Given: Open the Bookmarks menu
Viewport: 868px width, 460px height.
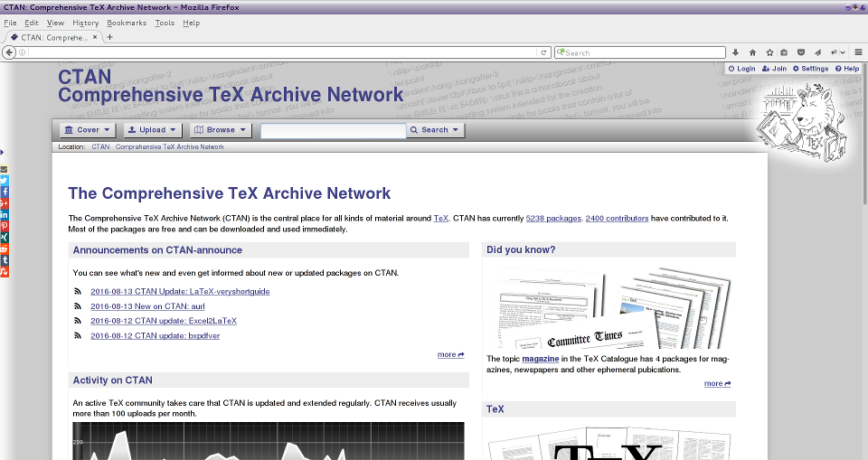Looking at the screenshot, I should [127, 23].
